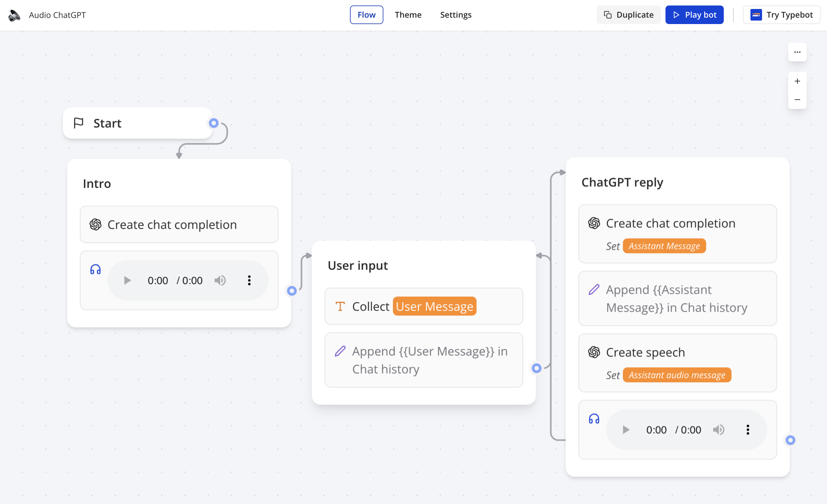Image resolution: width=827 pixels, height=504 pixels.
Task: Open the Settings tab
Action: 456,15
